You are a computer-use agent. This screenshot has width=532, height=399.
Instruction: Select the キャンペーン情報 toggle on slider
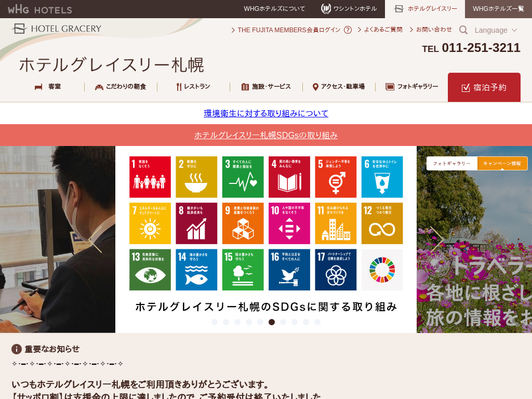click(x=502, y=163)
